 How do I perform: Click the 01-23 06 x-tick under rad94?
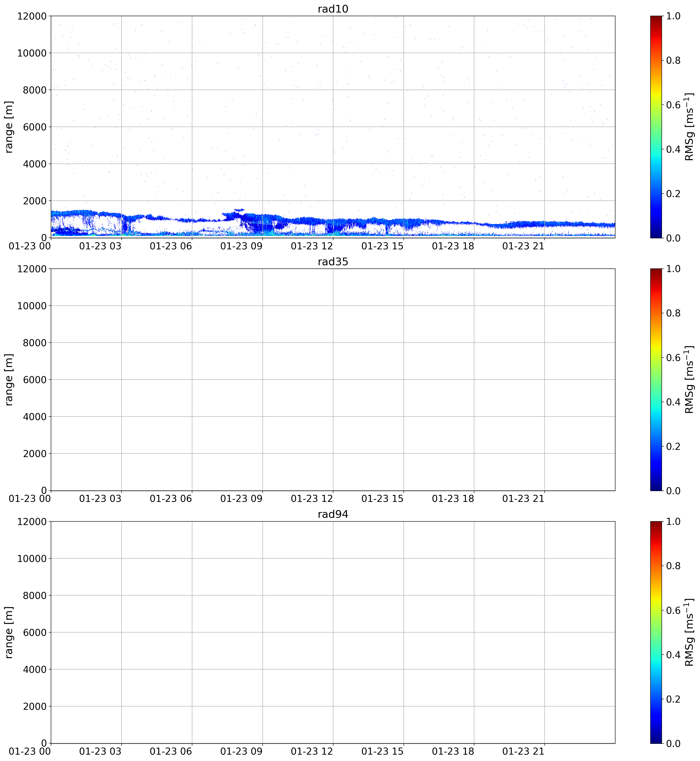click(171, 751)
